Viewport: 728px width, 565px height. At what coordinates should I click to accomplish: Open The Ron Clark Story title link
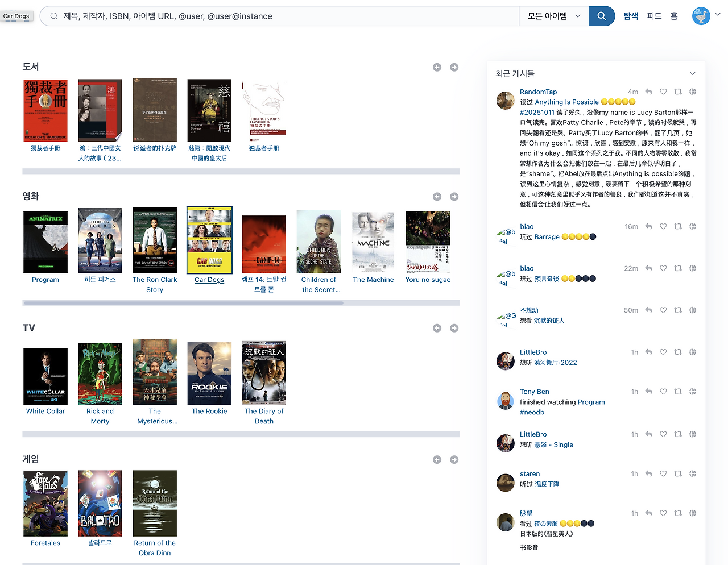tap(155, 285)
